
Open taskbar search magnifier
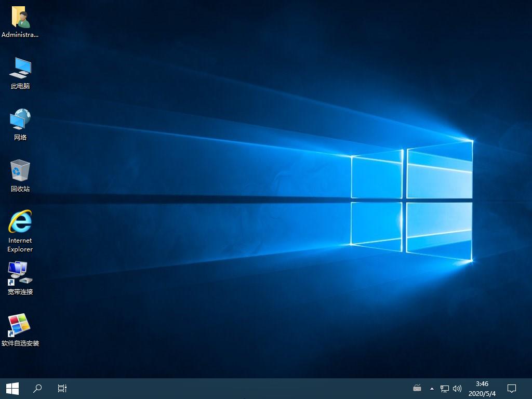click(37, 389)
